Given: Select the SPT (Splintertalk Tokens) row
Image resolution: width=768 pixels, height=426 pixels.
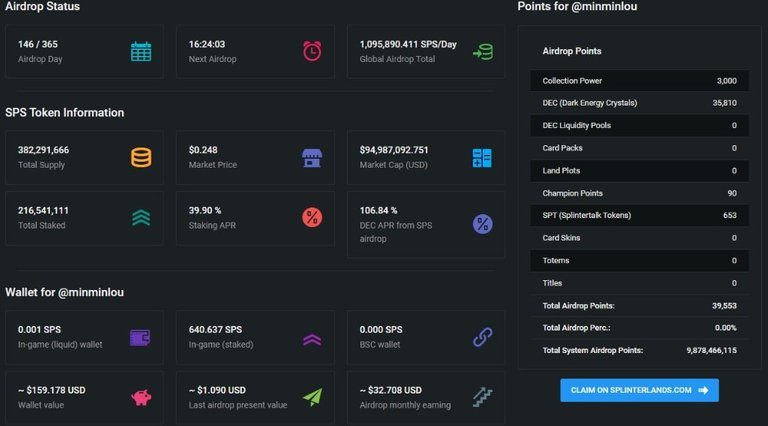Looking at the screenshot, I should point(639,215).
